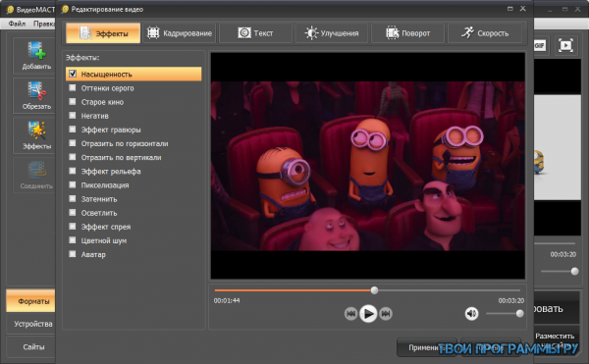Viewport: 589px width, 364px height.
Task: Skip to next frame button
Action: point(386,313)
